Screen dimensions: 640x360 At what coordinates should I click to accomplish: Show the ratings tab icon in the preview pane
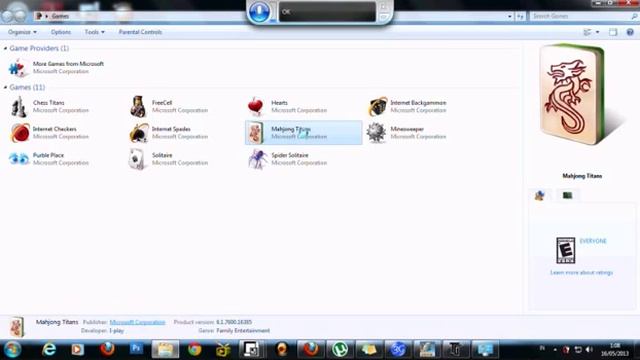(x=540, y=196)
